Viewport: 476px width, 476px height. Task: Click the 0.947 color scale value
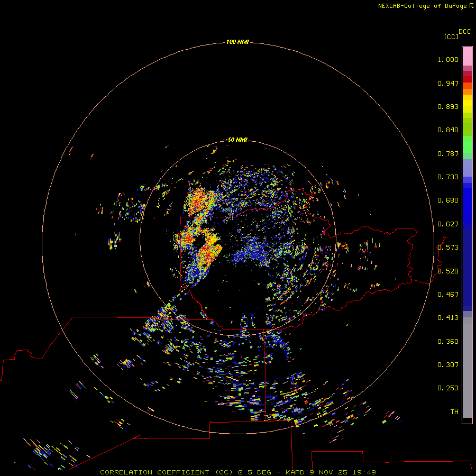click(448, 83)
